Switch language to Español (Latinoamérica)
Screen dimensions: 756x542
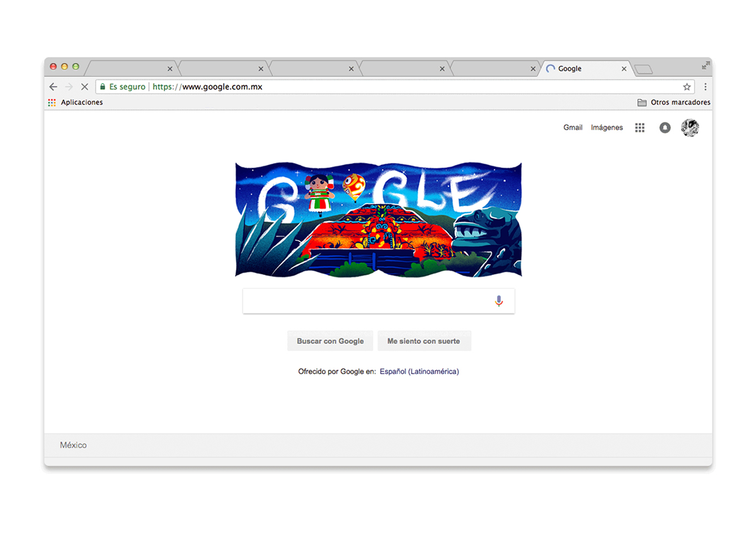click(x=419, y=372)
